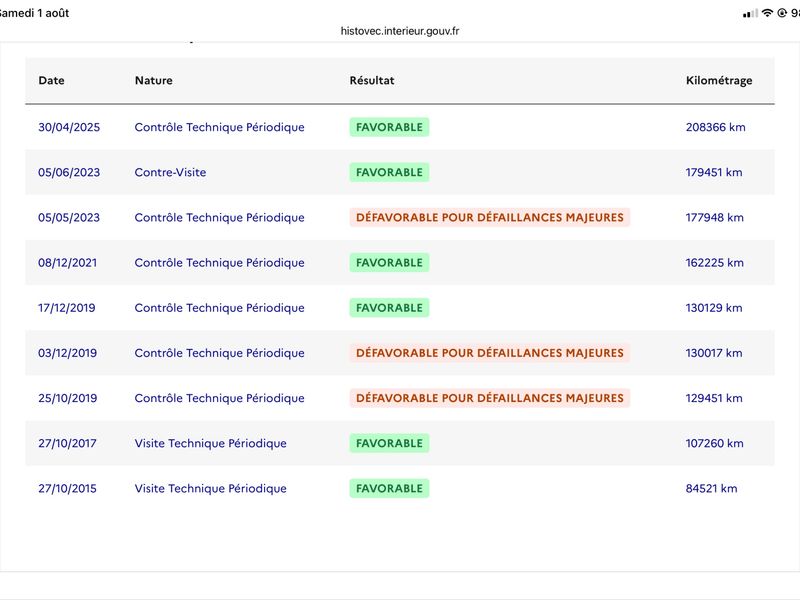
Task: Click the DÉFAVORABLE badge for 03/12/2019
Action: (x=490, y=353)
